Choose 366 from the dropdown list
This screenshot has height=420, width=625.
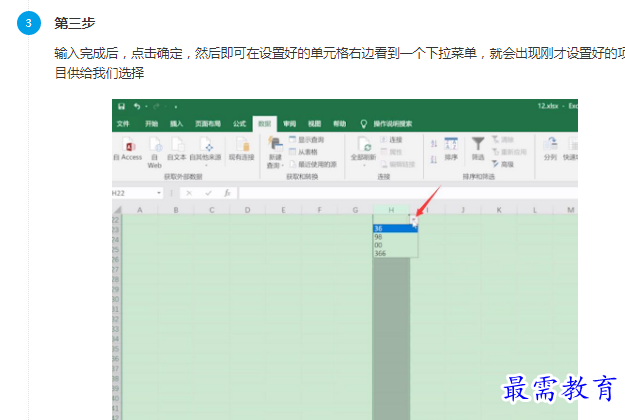point(395,253)
